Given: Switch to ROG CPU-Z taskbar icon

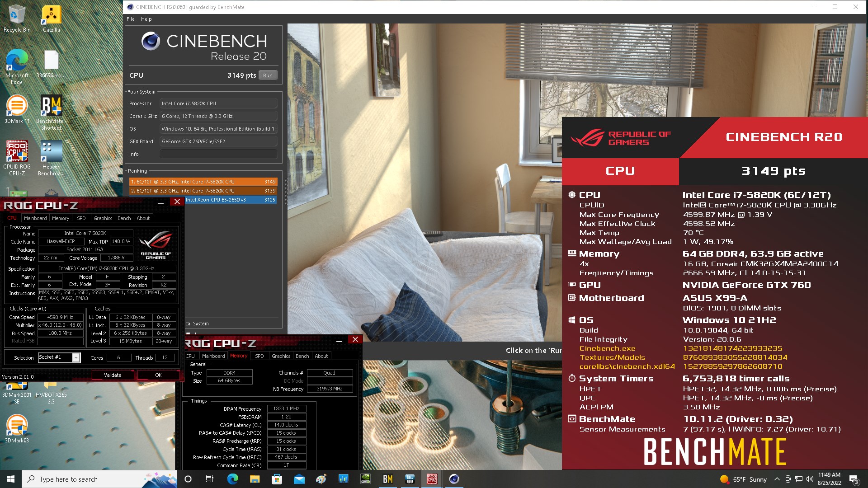Looking at the screenshot, I should [x=432, y=479].
